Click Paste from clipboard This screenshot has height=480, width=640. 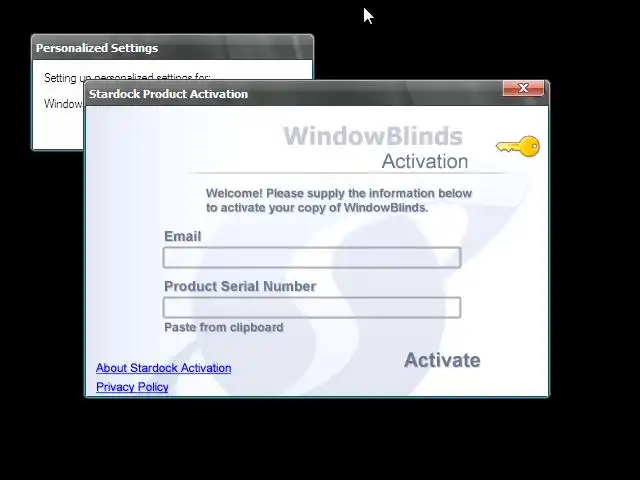[x=224, y=327]
